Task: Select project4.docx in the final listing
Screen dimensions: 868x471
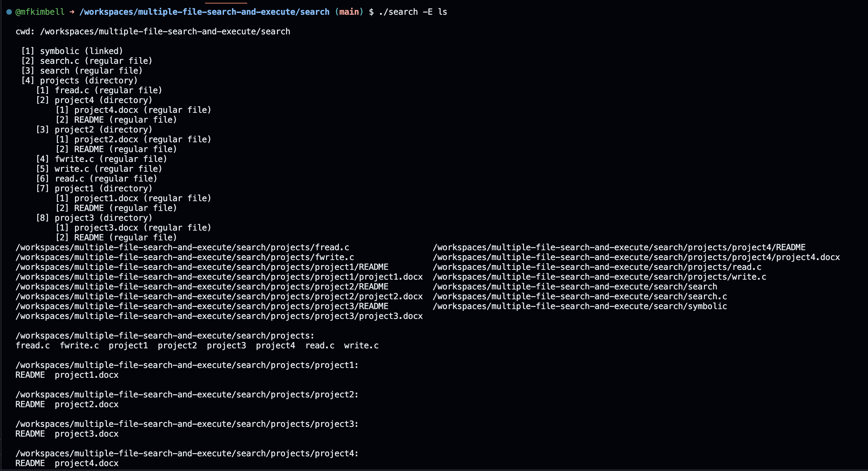Action: point(86,463)
